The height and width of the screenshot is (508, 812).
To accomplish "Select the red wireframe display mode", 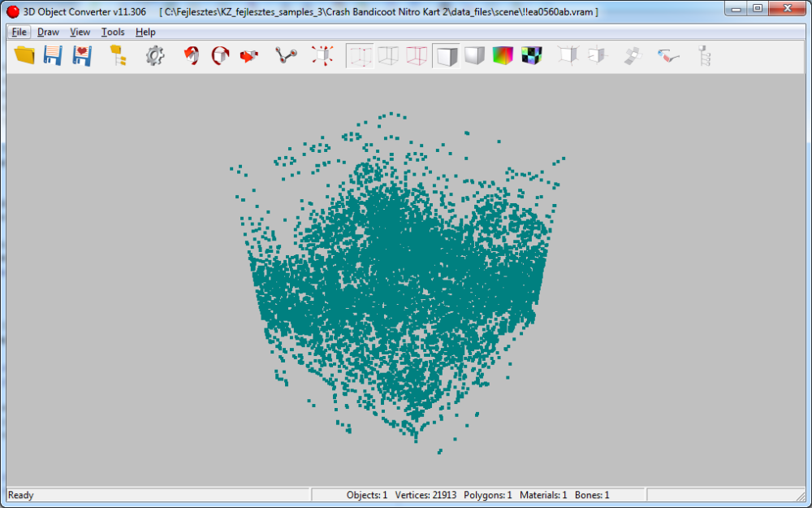I will (x=416, y=55).
